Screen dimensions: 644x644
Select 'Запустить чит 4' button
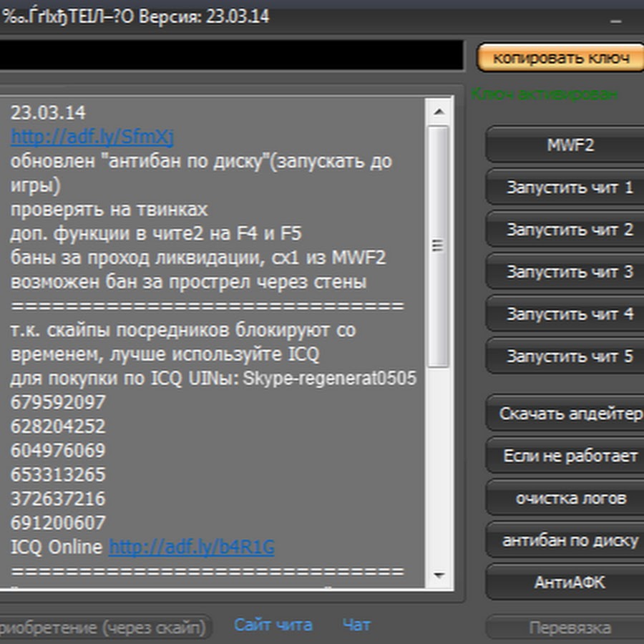(569, 314)
